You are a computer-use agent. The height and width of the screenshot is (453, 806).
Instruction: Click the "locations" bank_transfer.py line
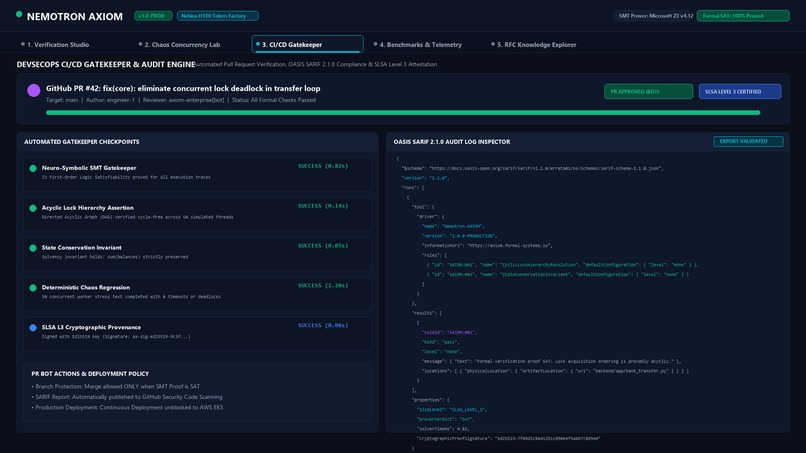tap(555, 371)
